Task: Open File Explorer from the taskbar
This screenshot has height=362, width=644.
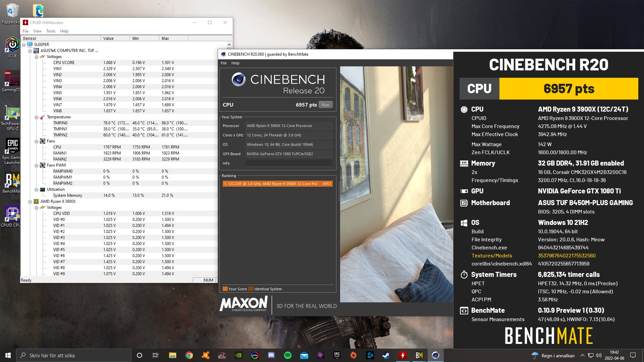Action: pos(172,355)
